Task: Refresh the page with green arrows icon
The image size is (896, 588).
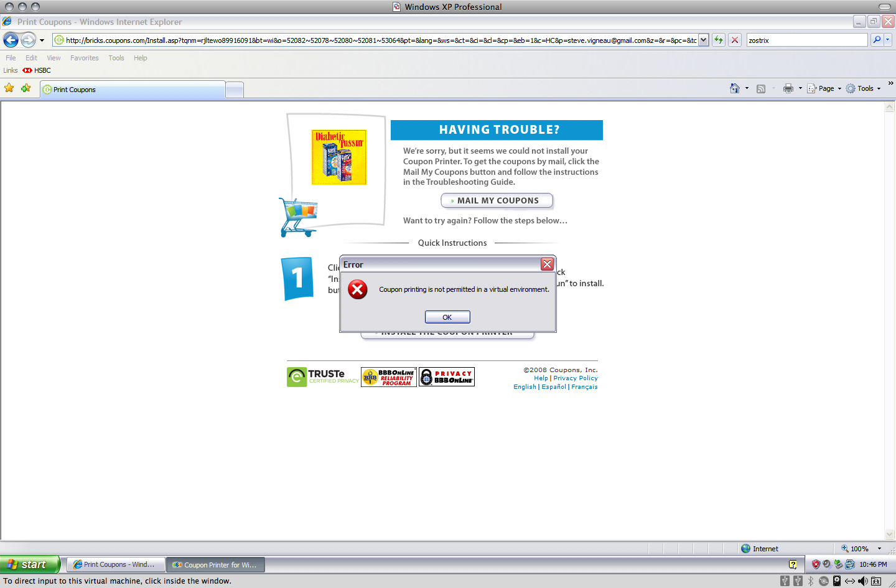Action: tap(719, 40)
